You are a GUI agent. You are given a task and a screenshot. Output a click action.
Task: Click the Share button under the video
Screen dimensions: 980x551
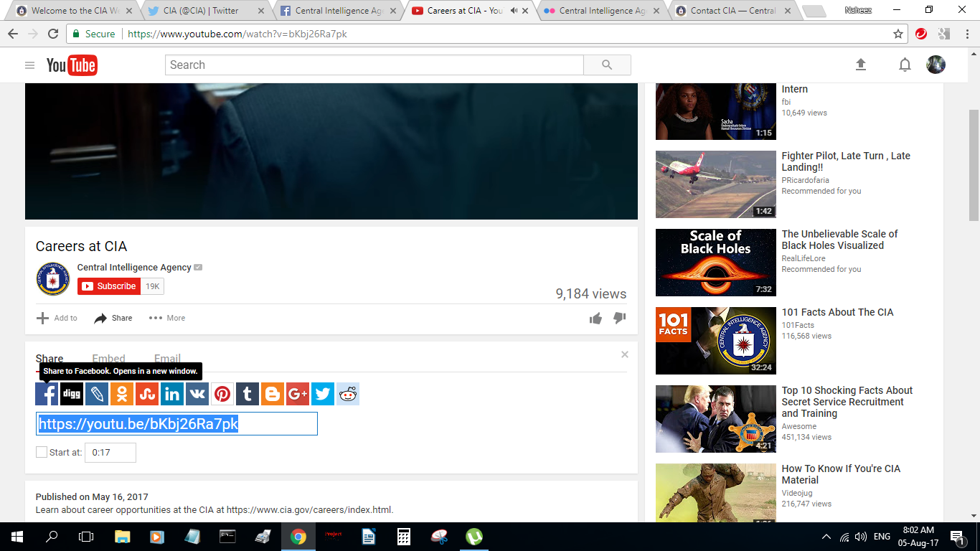[x=113, y=318]
